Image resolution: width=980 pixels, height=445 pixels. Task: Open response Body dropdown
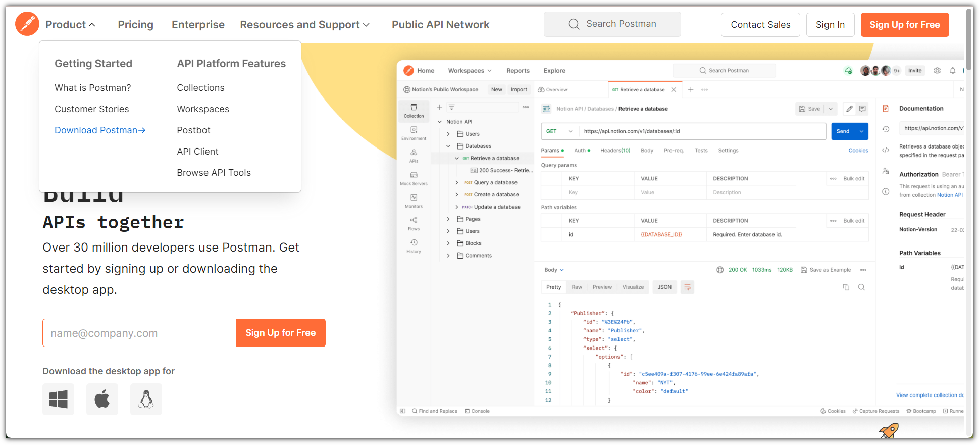tap(554, 270)
